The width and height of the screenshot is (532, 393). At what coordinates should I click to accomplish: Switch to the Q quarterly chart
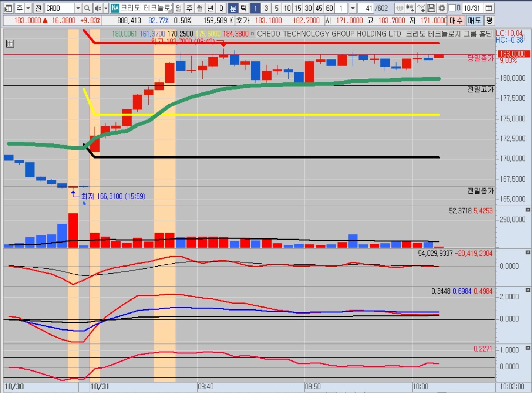pyautogui.click(x=221, y=8)
